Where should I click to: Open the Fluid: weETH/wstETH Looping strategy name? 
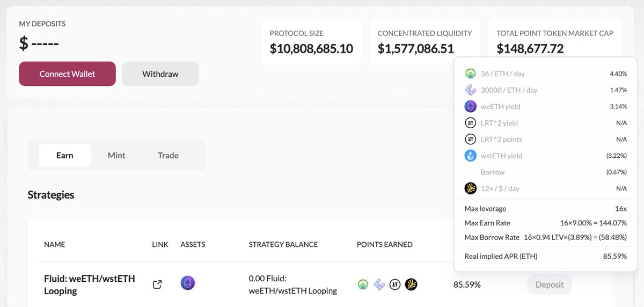(x=90, y=284)
